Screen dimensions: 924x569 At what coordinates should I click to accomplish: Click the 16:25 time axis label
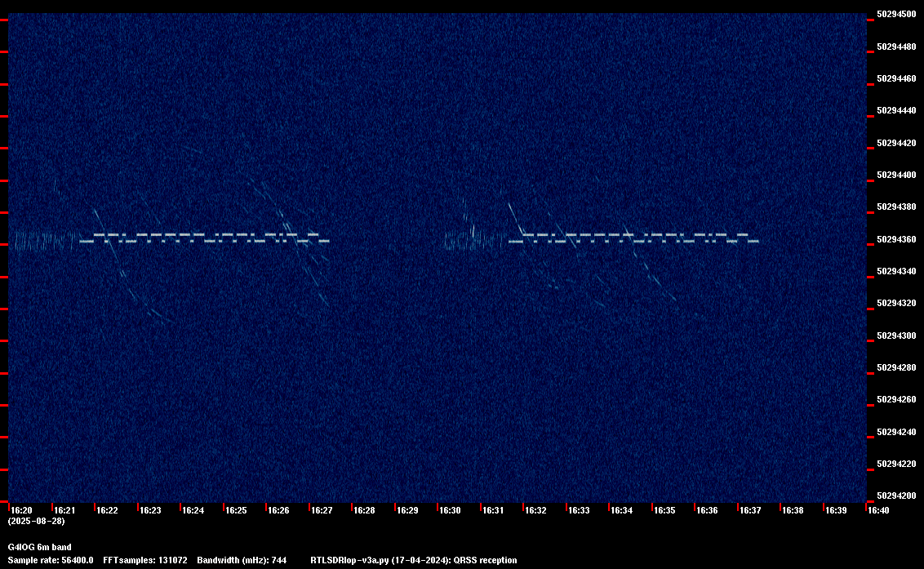[x=236, y=510]
